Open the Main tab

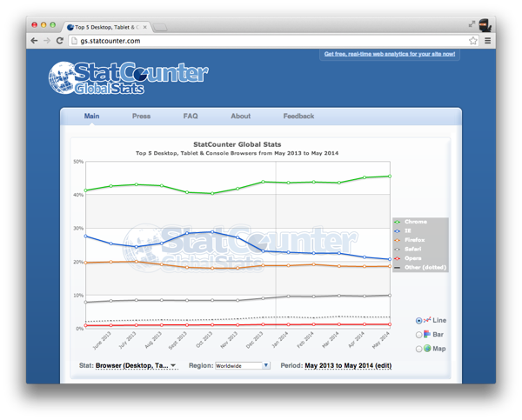click(91, 117)
